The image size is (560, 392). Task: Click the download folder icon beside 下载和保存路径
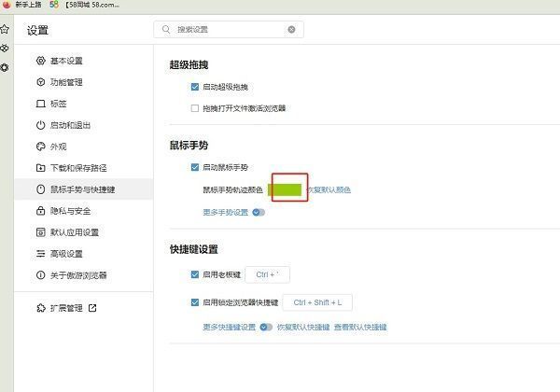click(41, 168)
